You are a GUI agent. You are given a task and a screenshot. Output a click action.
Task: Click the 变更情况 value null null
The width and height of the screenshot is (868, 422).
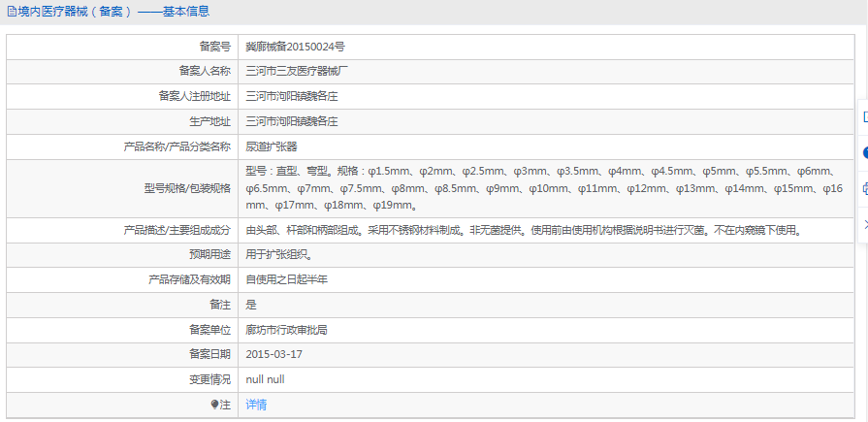coord(265,380)
